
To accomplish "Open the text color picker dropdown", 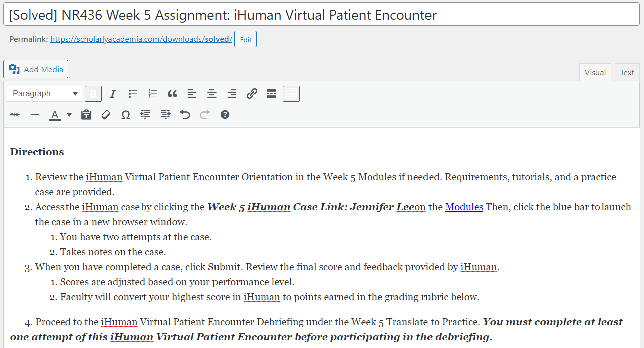I will pos(69,115).
